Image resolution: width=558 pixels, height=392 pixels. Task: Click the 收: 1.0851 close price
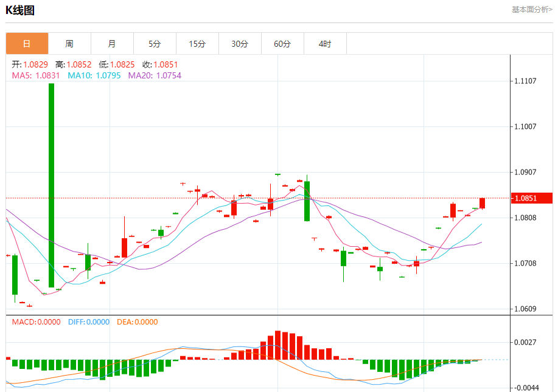160,64
